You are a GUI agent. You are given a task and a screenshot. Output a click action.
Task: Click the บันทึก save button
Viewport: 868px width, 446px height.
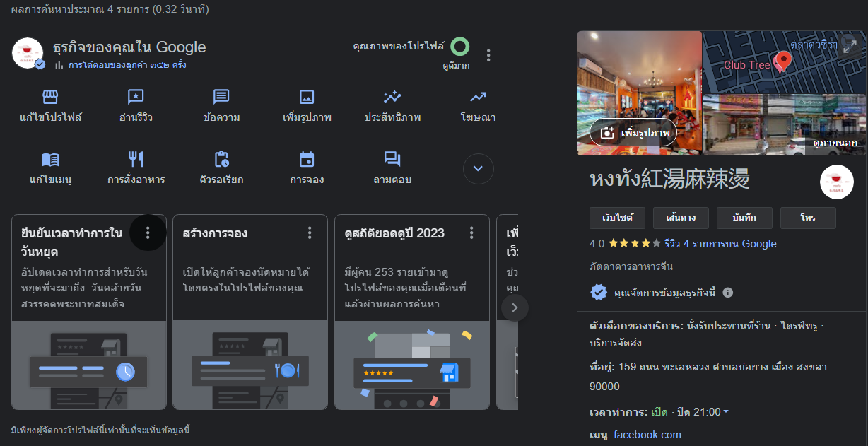(x=745, y=218)
